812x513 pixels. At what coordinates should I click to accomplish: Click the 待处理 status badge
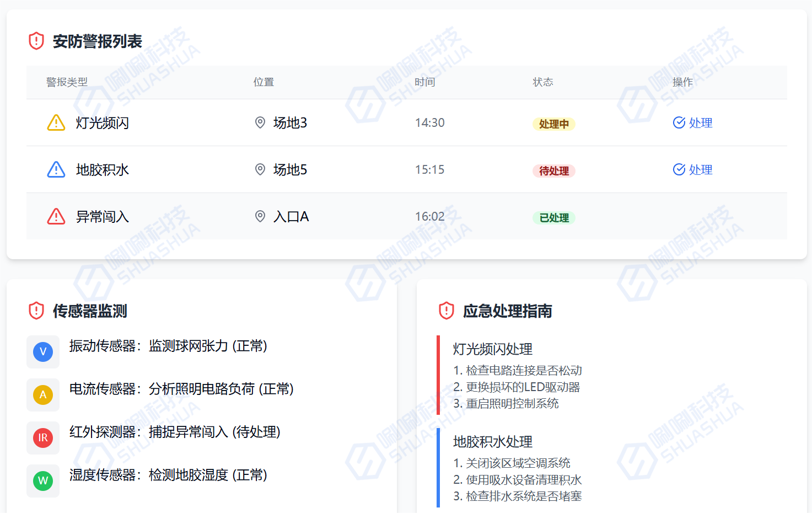pyautogui.click(x=553, y=171)
